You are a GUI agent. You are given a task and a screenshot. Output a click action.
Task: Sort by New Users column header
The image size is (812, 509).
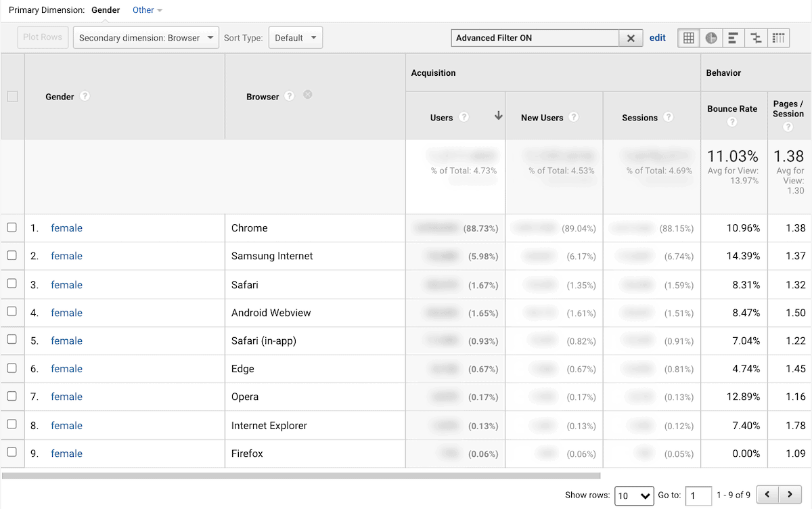pos(542,118)
